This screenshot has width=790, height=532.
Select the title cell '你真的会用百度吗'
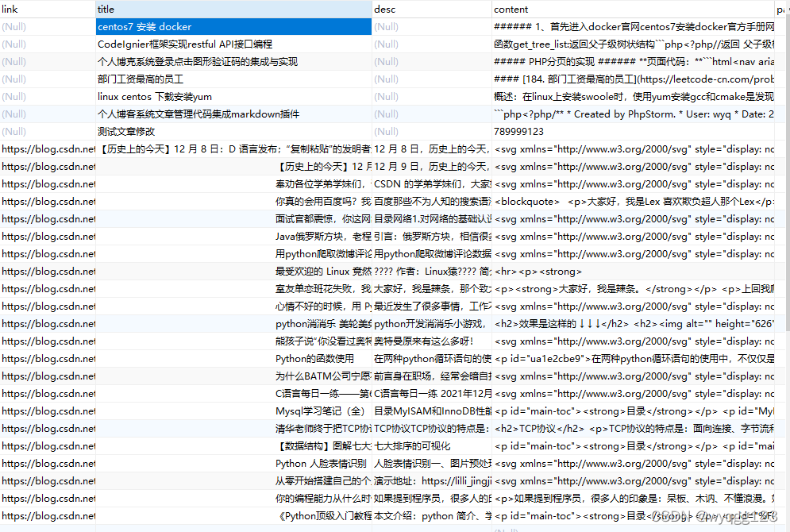point(233,202)
